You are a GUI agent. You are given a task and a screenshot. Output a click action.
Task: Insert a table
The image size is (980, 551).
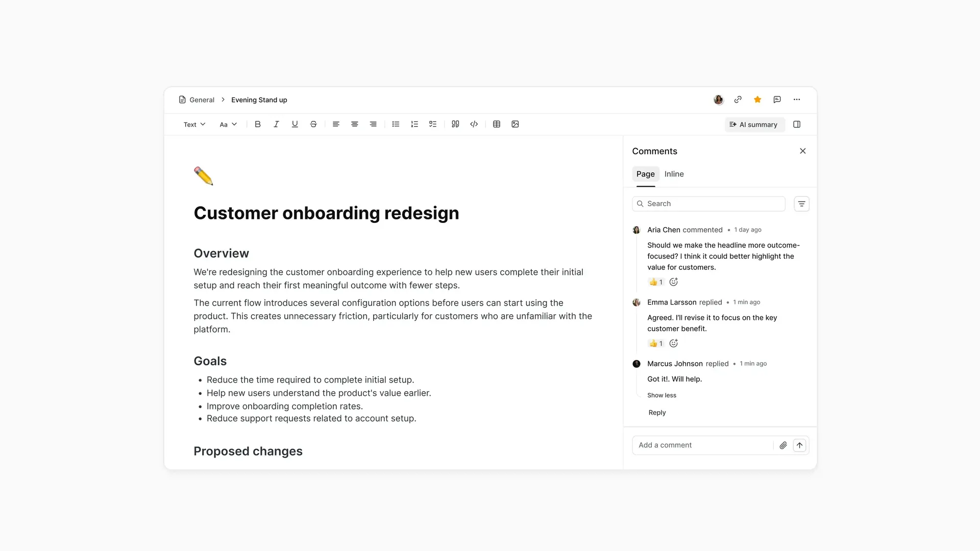(x=497, y=124)
